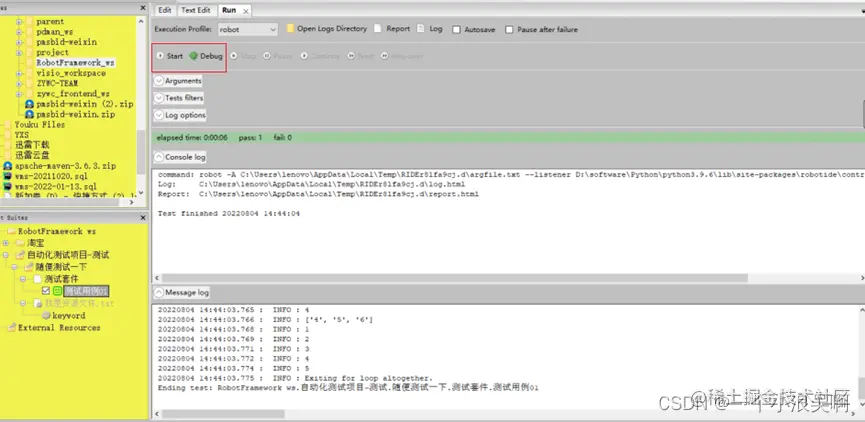Image resolution: width=865 pixels, height=422 pixels.
Task: Close the Files panel
Action: point(143,8)
